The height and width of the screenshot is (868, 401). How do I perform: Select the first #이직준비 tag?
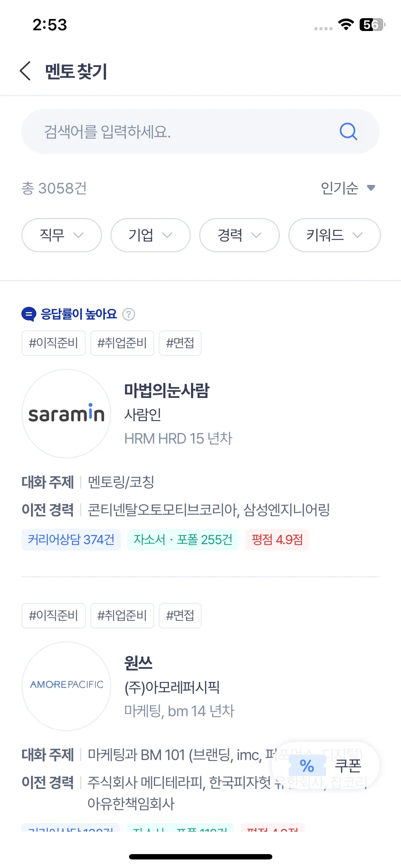click(53, 343)
